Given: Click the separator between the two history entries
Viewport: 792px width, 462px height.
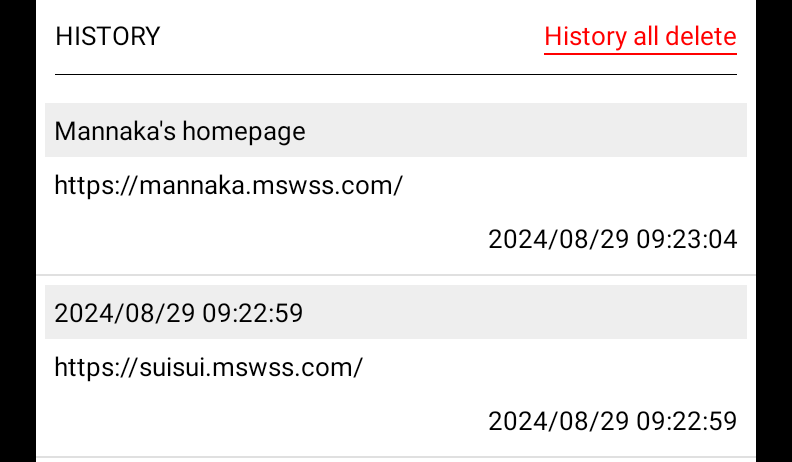Looking at the screenshot, I should (396, 275).
